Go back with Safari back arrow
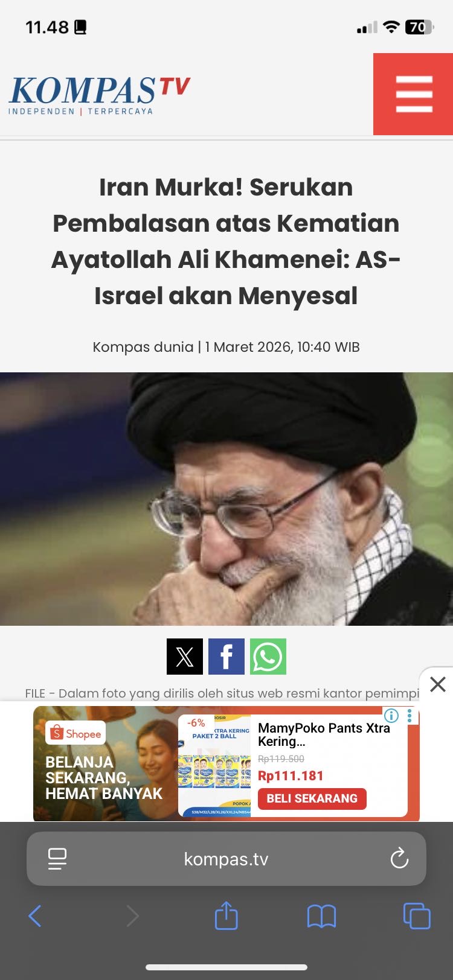The width and height of the screenshot is (453, 980). click(35, 916)
